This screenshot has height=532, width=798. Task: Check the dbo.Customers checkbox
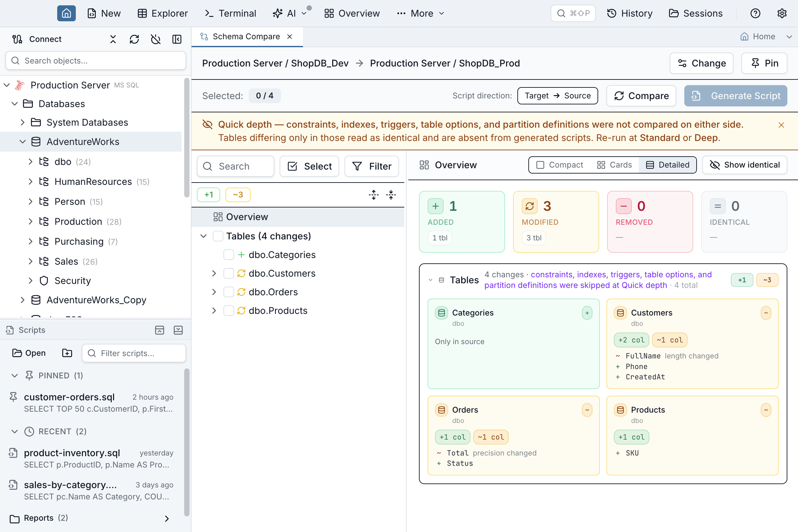tap(229, 273)
